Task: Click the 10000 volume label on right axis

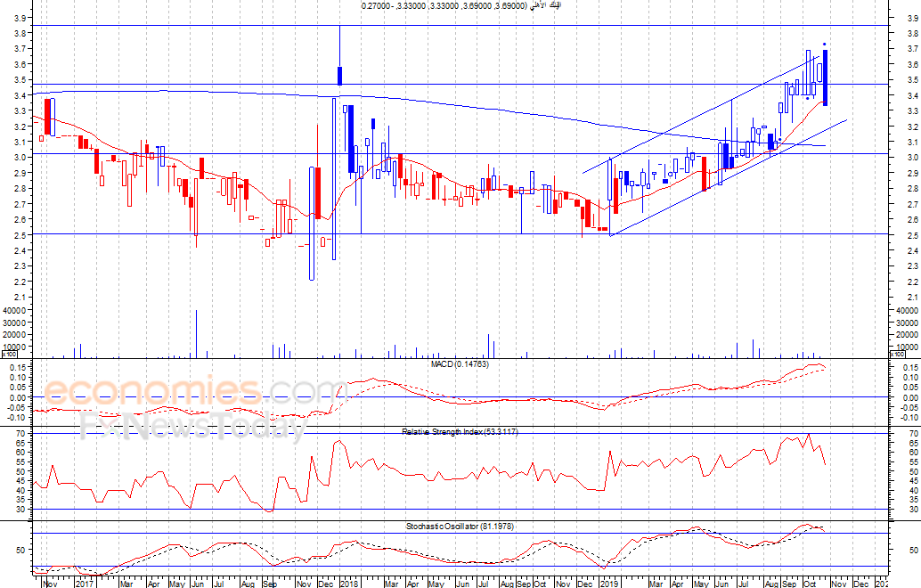Action: click(908, 347)
